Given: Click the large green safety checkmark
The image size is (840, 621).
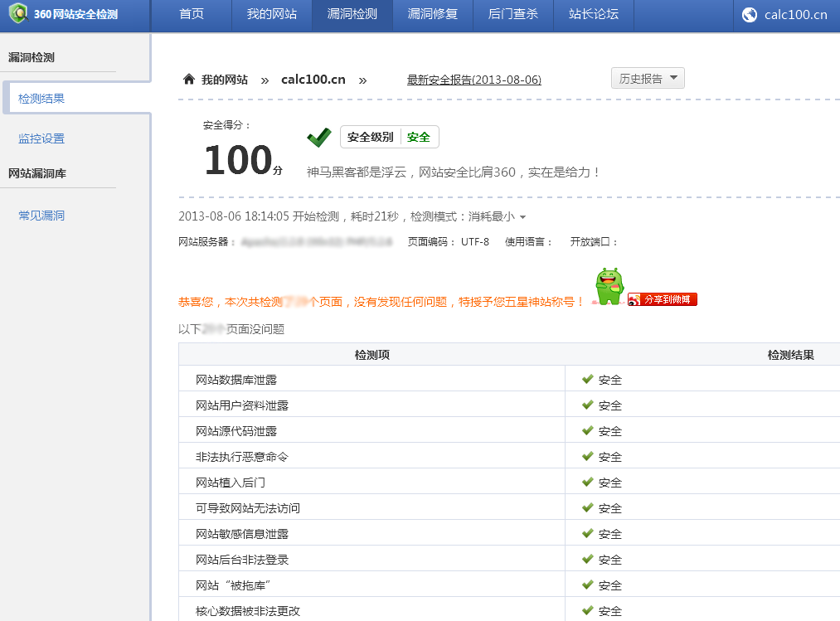Looking at the screenshot, I should 319,137.
